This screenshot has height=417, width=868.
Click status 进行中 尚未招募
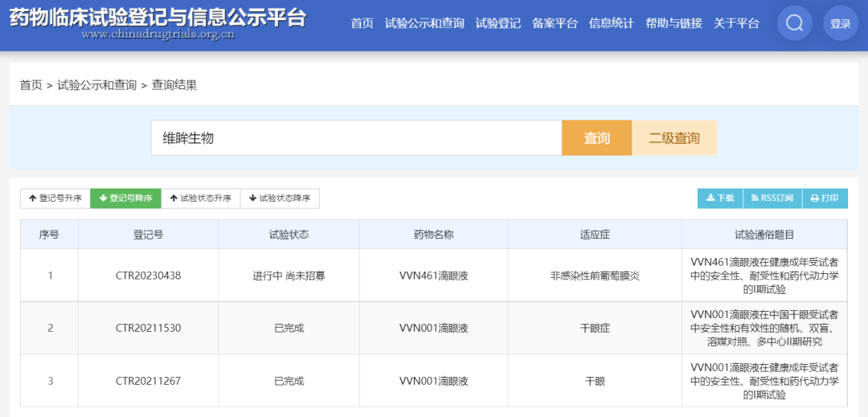[x=289, y=276]
